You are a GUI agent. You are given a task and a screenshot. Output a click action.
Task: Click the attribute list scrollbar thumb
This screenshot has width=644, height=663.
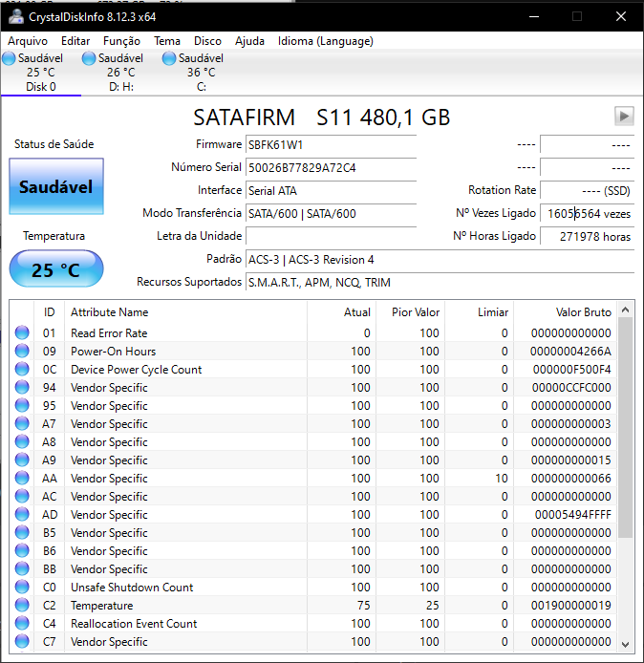pyautogui.click(x=626, y=428)
